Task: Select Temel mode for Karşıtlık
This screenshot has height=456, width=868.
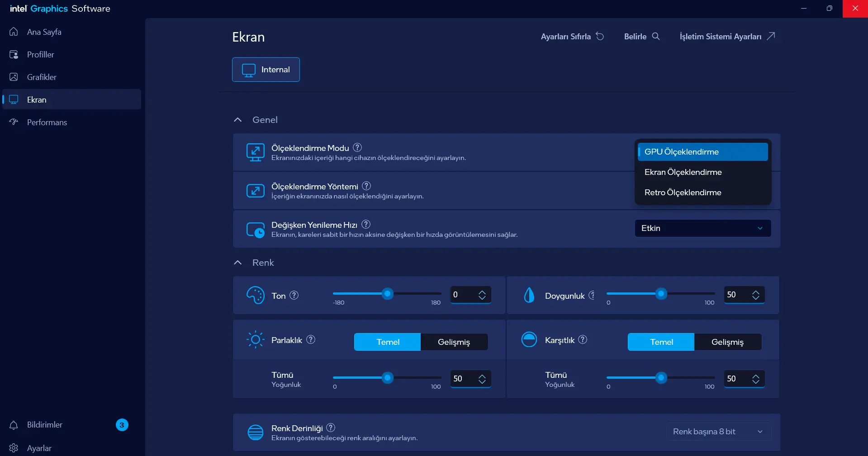Action: coord(661,342)
